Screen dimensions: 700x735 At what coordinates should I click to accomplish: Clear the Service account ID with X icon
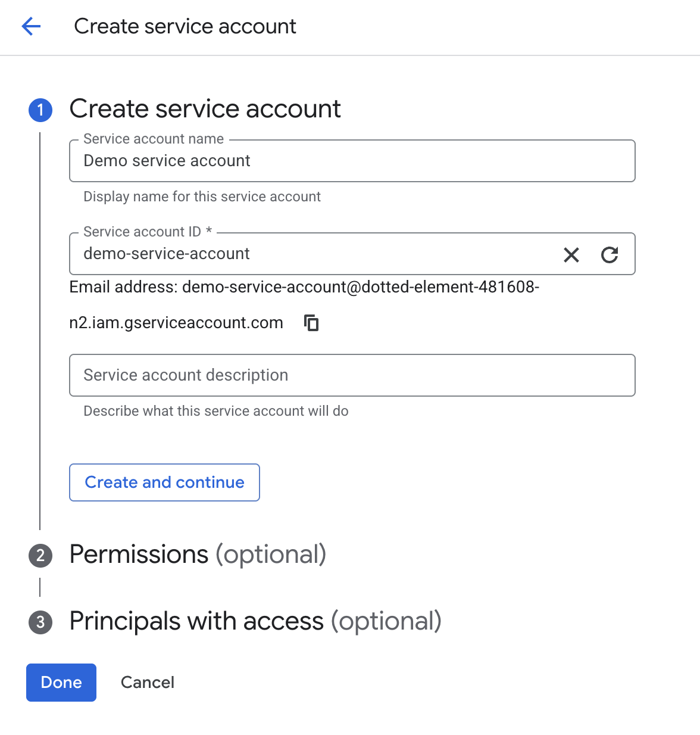coord(571,255)
